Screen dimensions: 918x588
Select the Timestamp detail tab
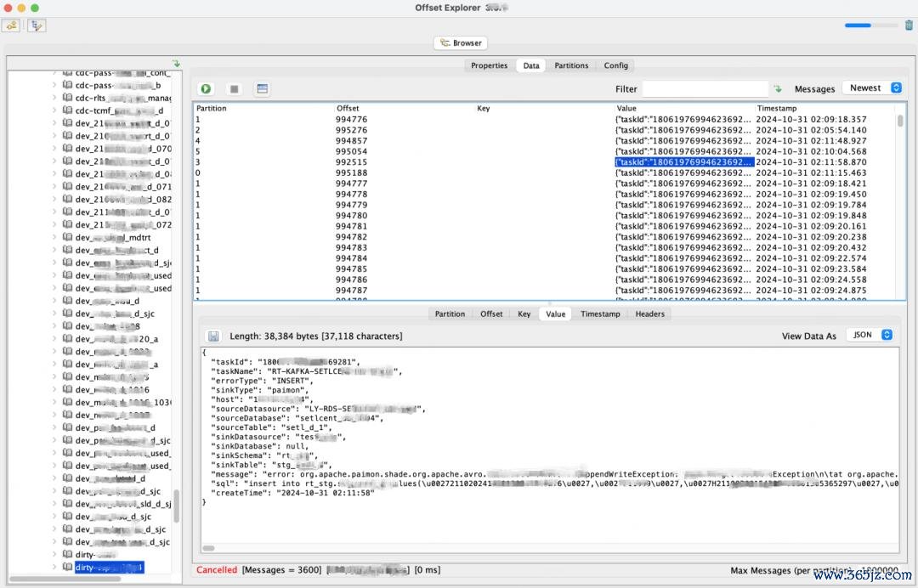(600, 314)
